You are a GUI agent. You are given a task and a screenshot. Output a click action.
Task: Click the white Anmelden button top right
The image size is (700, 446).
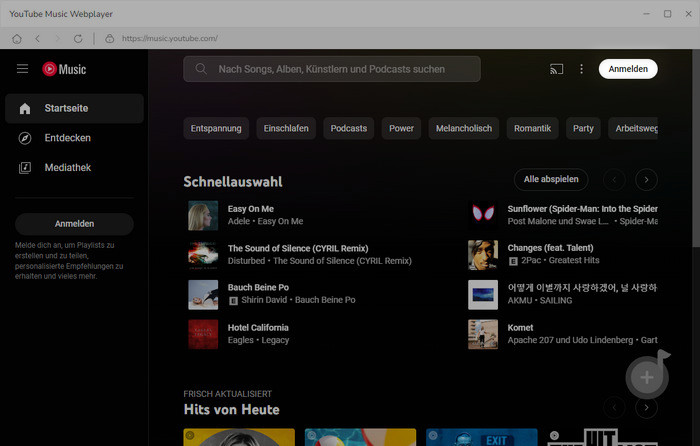[628, 69]
